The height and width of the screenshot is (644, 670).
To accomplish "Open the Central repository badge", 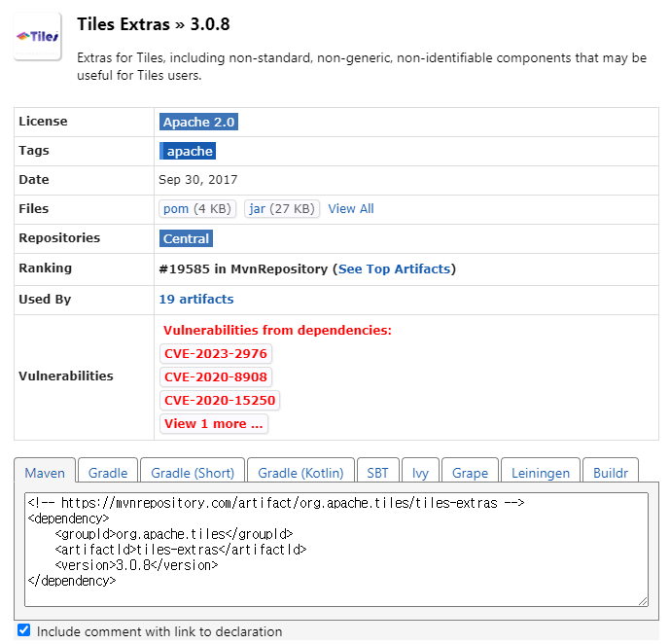I will coord(186,238).
